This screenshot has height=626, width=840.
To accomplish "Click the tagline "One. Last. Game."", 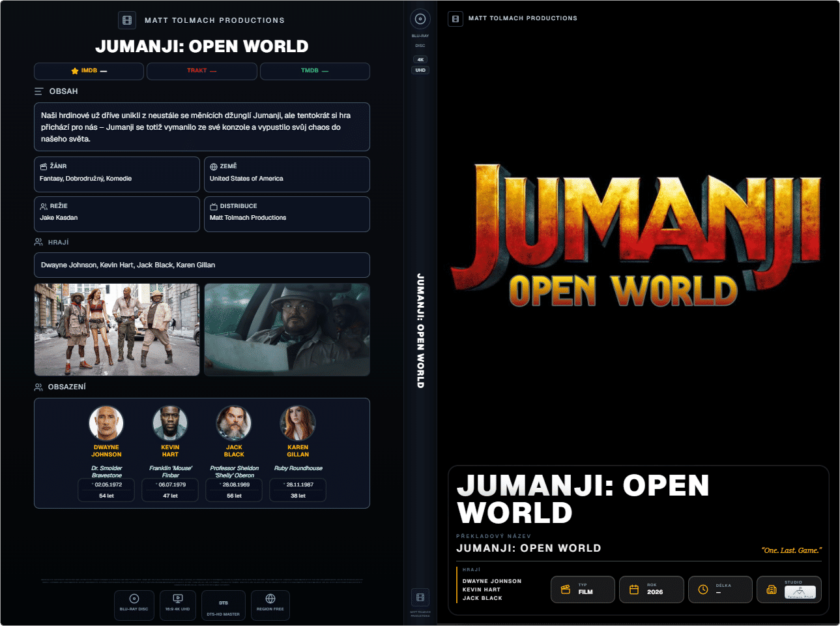I will pyautogui.click(x=792, y=550).
